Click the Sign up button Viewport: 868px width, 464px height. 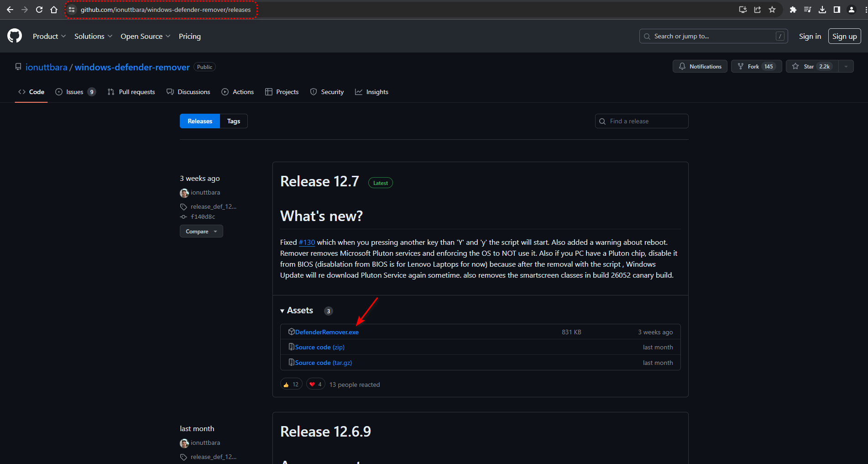(x=845, y=36)
